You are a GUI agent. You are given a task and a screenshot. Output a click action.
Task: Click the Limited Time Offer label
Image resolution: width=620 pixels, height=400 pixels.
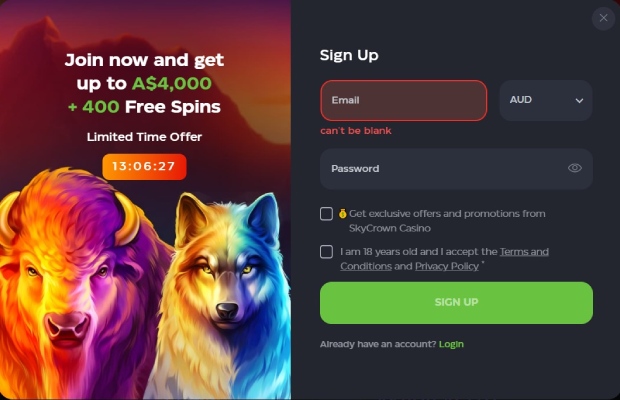[144, 137]
